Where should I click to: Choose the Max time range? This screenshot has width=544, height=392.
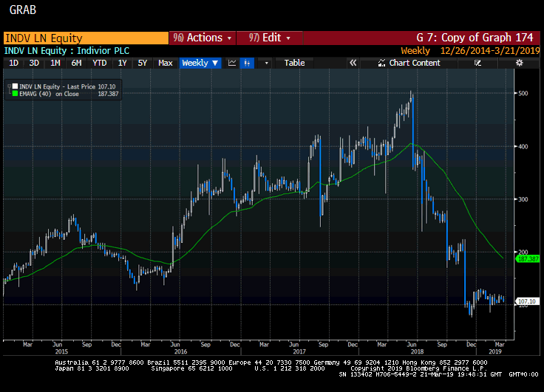(165, 63)
